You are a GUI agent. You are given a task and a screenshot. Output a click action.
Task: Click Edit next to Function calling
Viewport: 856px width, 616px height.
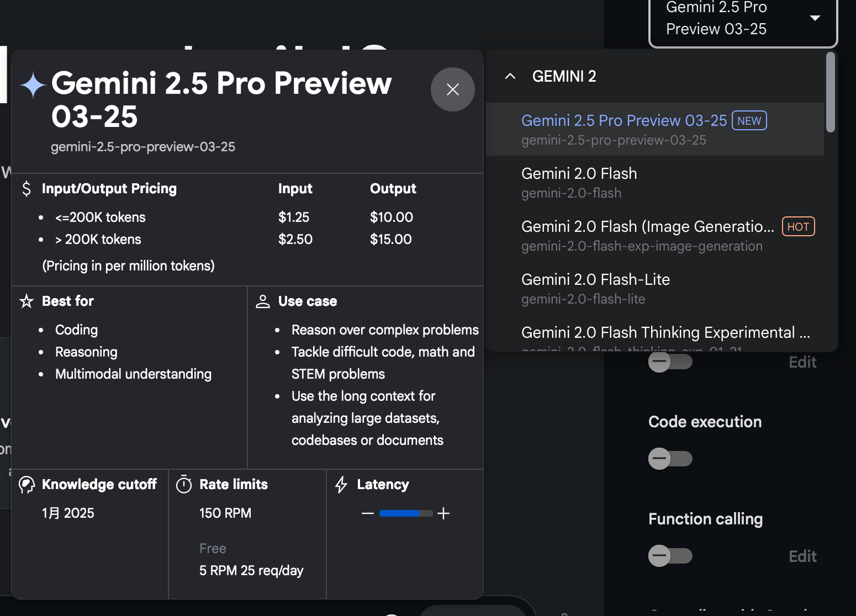tap(802, 556)
